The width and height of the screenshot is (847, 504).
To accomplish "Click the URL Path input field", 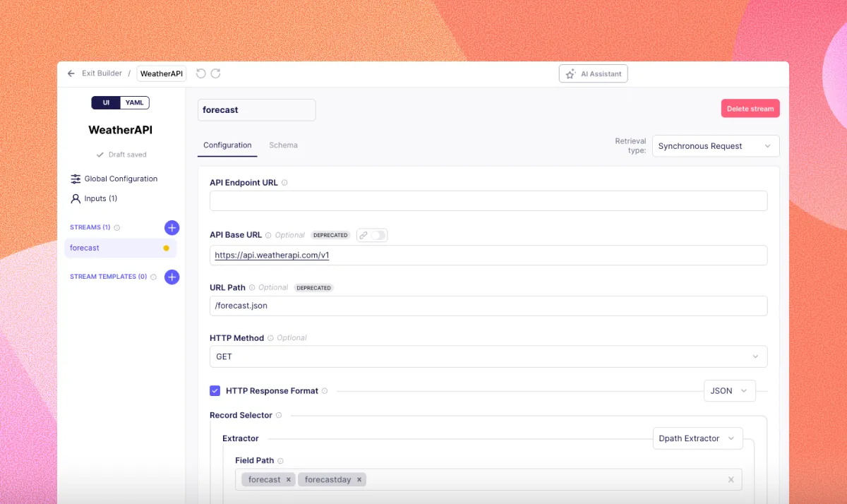I will pos(488,306).
